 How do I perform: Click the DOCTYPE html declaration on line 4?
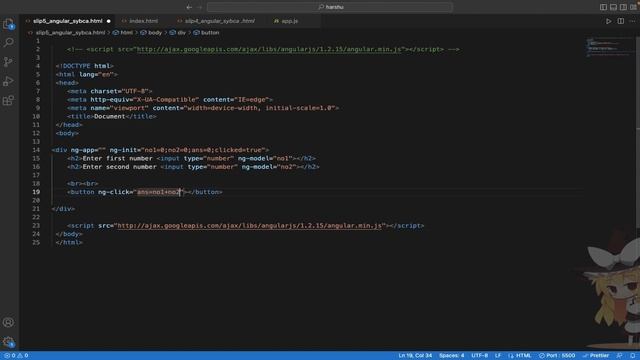click(x=84, y=66)
